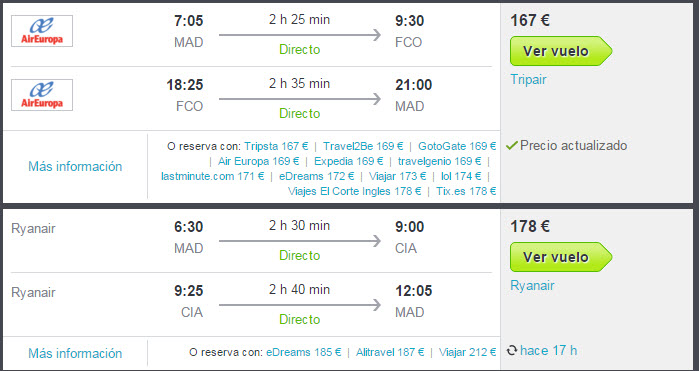
Task: Open the Alitravel 187 € booking link
Action: (390, 352)
